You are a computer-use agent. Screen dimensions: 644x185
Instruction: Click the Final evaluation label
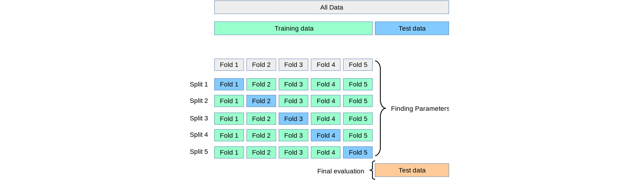click(x=340, y=171)
